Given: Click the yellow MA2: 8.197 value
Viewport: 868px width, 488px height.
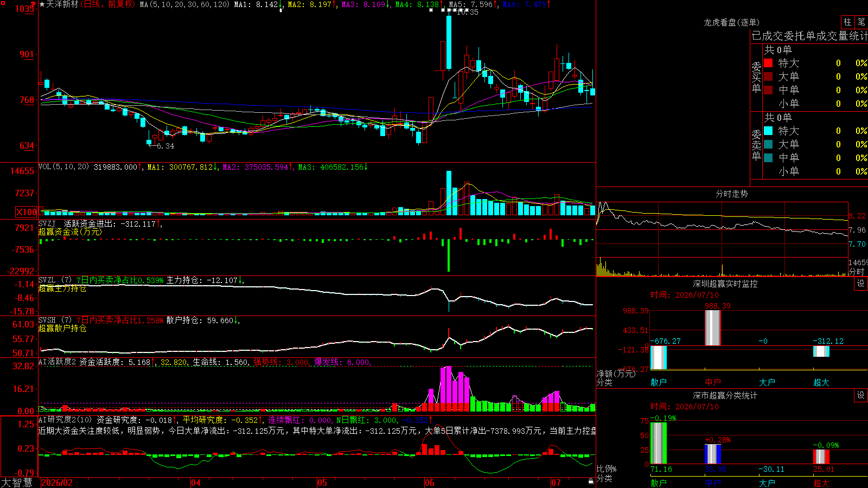Looking at the screenshot, I should pos(310,4).
